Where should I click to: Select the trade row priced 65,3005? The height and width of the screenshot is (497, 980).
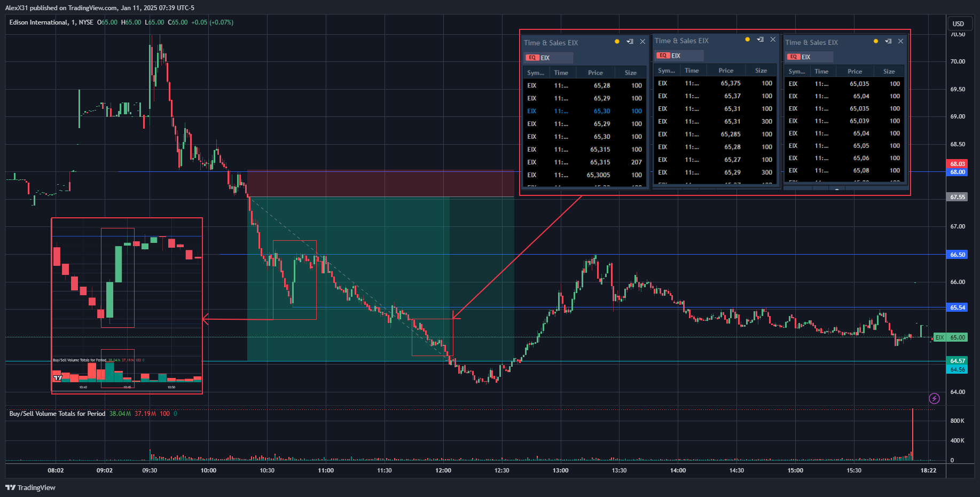585,175
